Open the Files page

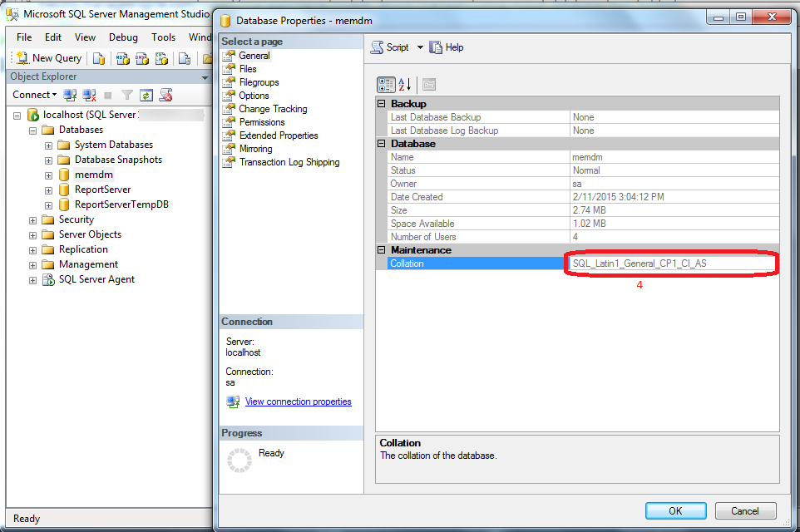click(248, 69)
